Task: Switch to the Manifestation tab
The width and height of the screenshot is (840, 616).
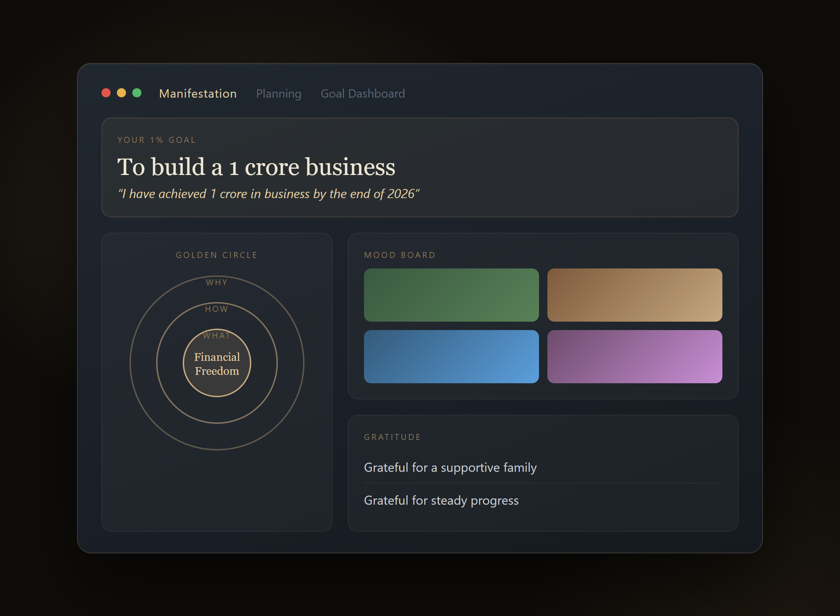Action: [198, 93]
